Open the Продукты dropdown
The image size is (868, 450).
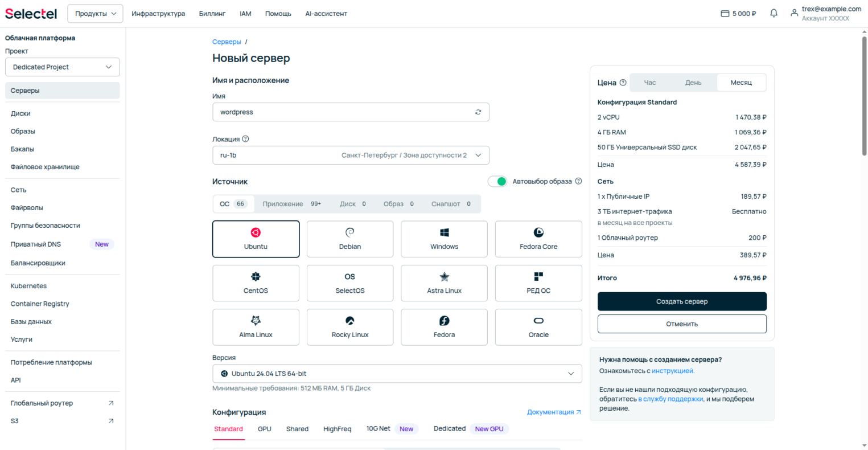point(95,14)
